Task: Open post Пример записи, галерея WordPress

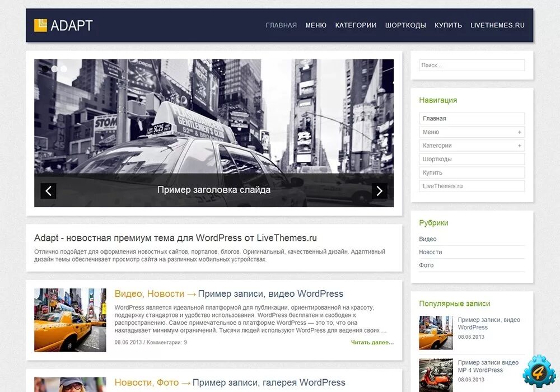Action: [x=269, y=382]
